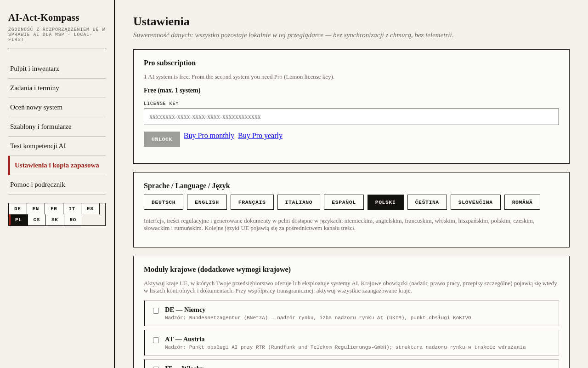Switch sidebar language to IT
Screen dimensions: 588x368
point(72,209)
